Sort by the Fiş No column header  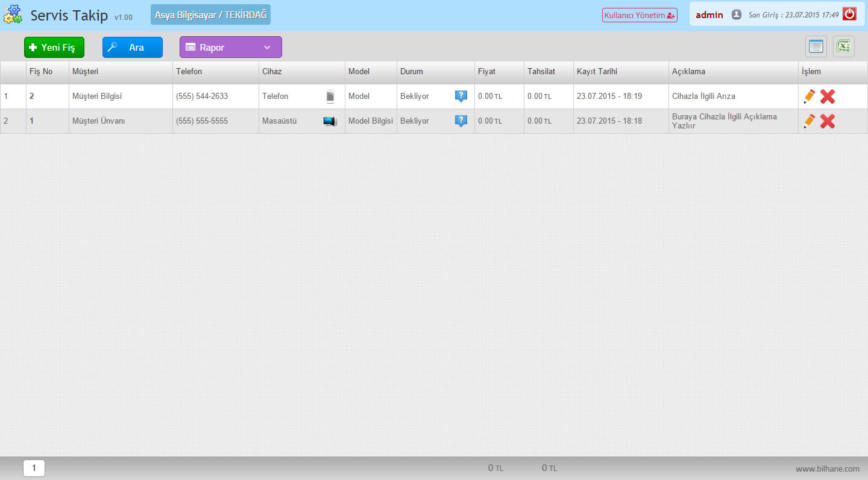tap(41, 71)
